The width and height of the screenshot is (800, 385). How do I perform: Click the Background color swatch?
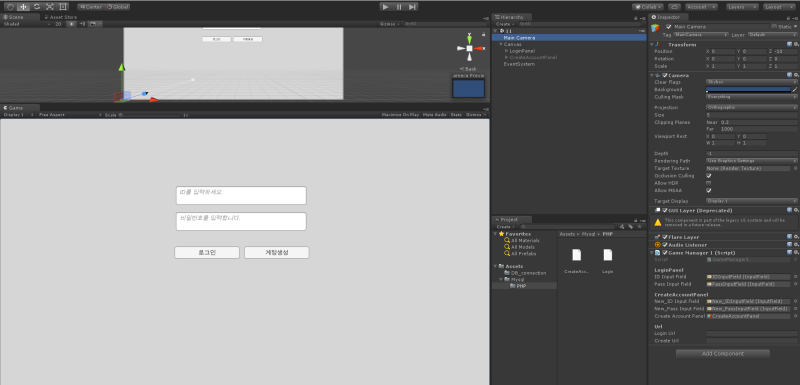[x=748, y=89]
